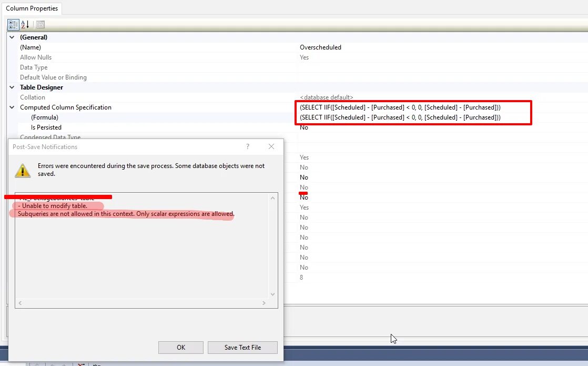Click the Is Persisted No value
The image size is (588, 366).
coord(304,127)
